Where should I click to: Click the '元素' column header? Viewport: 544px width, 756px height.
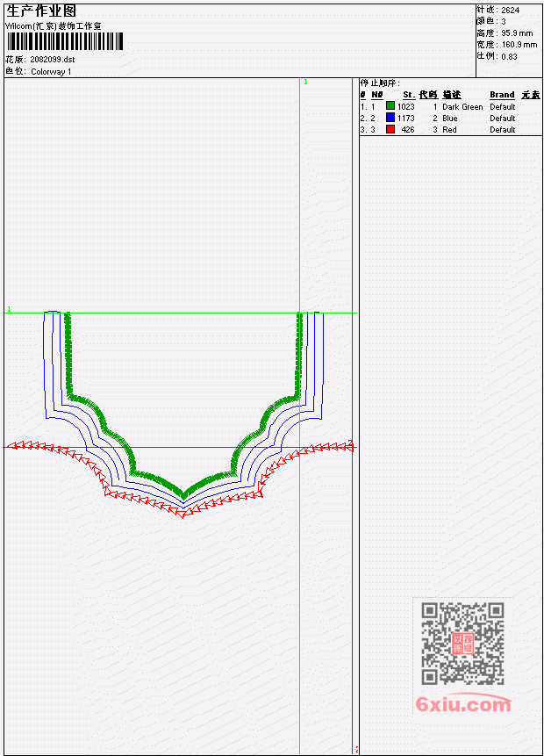click(x=531, y=95)
